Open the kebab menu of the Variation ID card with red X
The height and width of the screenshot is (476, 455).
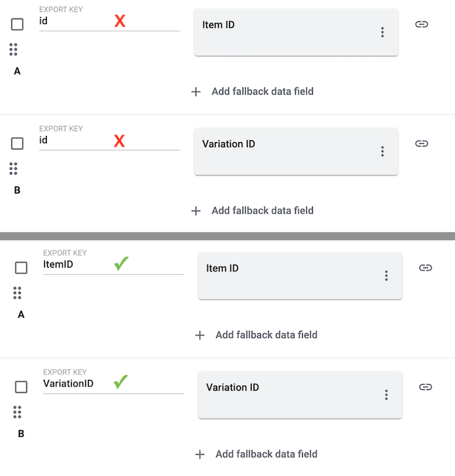pyautogui.click(x=382, y=152)
